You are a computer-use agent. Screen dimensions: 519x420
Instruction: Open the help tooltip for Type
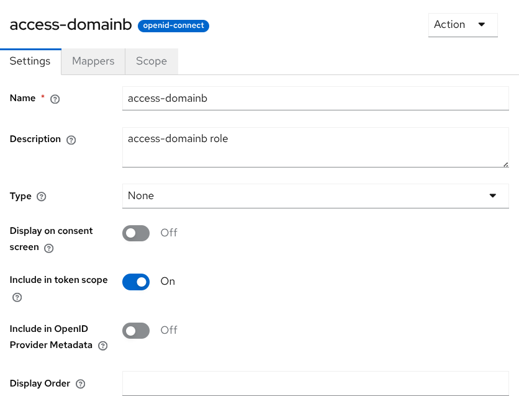[x=42, y=197]
